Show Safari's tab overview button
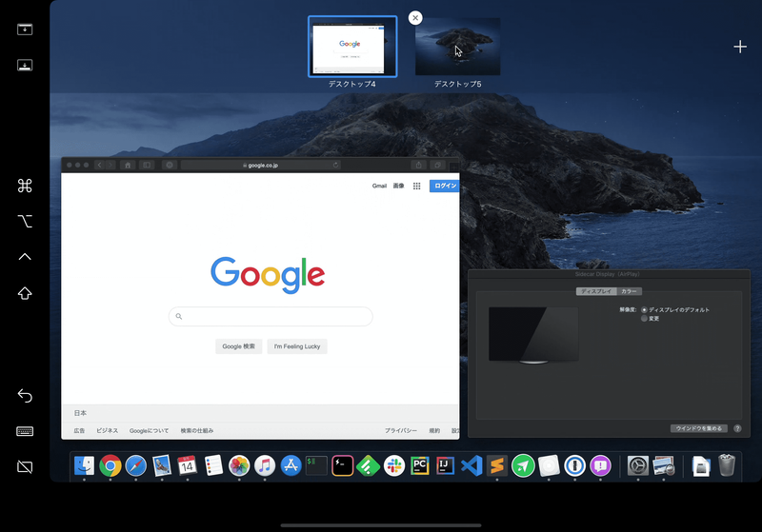Image resolution: width=762 pixels, height=532 pixels. pos(437,165)
